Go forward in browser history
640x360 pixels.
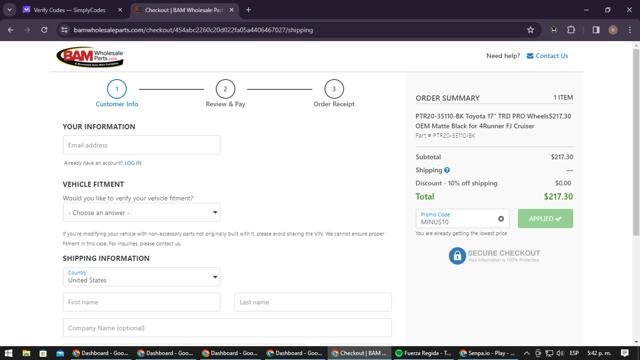(27, 30)
